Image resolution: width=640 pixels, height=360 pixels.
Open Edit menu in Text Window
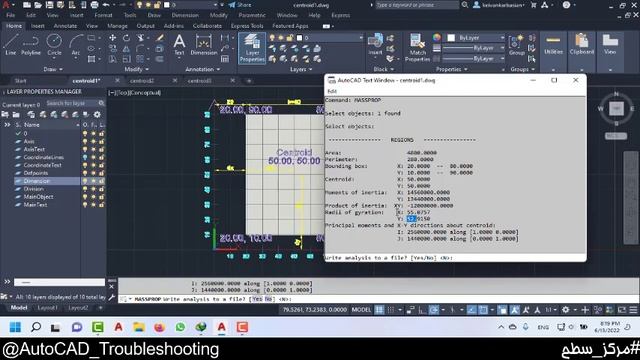click(x=332, y=91)
